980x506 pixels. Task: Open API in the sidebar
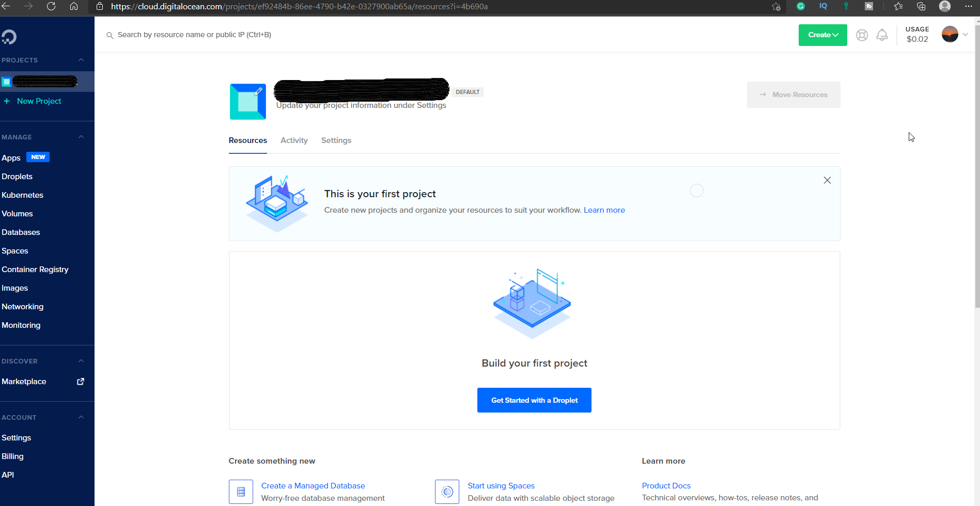point(8,475)
